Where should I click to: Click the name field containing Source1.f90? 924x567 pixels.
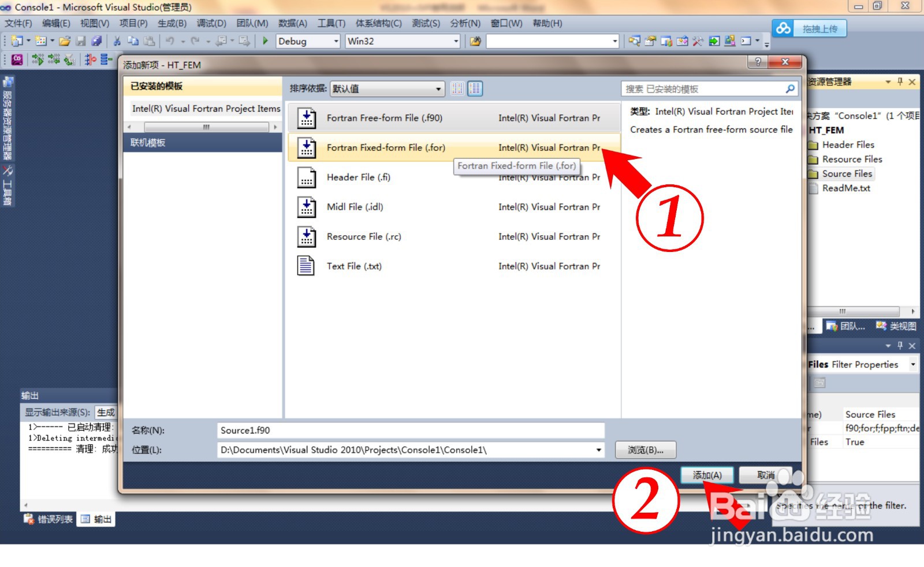(411, 430)
